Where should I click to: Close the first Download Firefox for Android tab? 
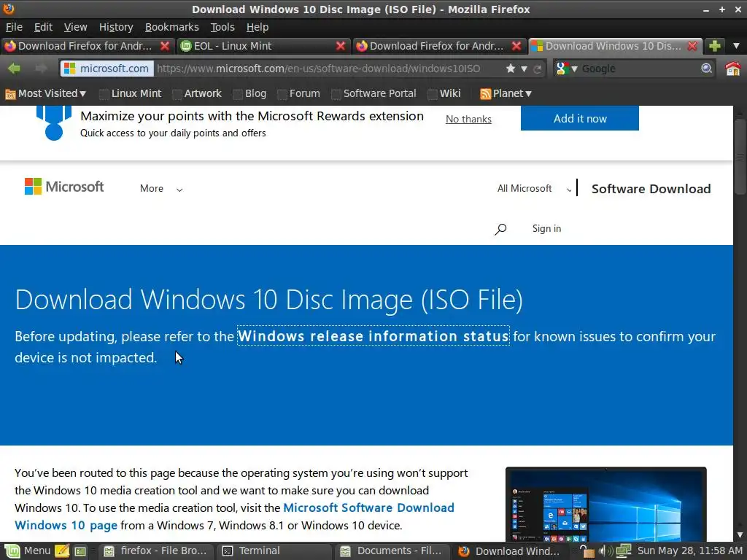coord(165,46)
